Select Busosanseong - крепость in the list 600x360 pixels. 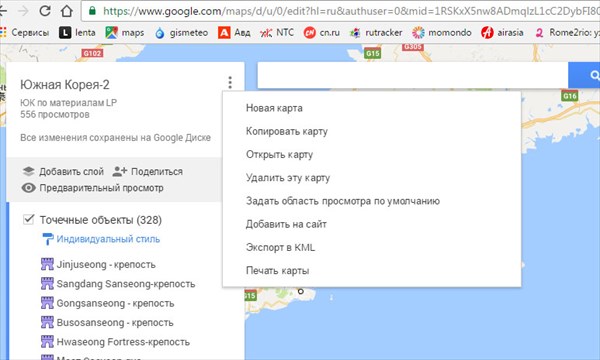[107, 323]
